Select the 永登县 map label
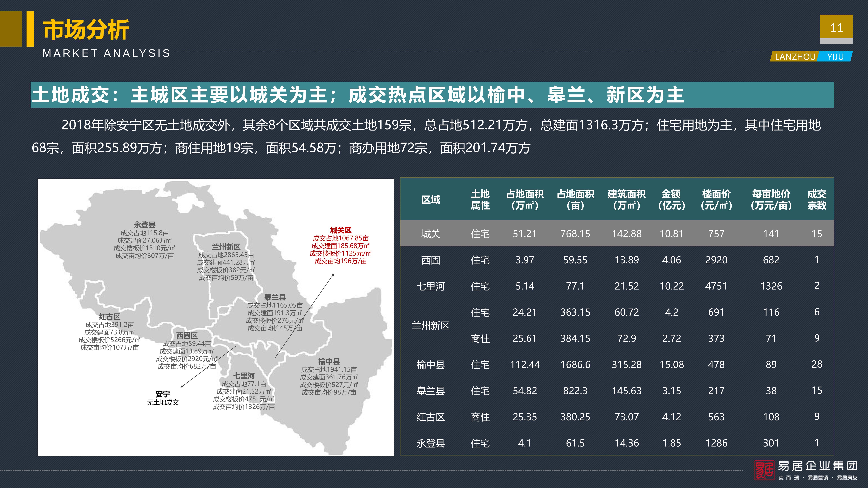This screenshot has height=488, width=868. pyautogui.click(x=145, y=225)
